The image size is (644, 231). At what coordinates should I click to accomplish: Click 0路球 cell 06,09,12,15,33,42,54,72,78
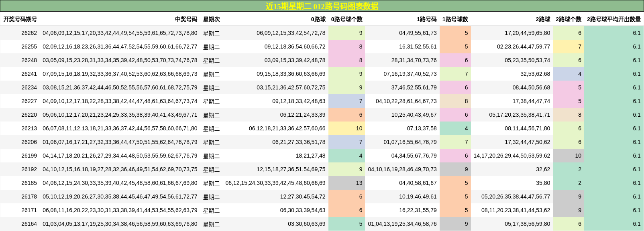pyautogui.click(x=291, y=33)
